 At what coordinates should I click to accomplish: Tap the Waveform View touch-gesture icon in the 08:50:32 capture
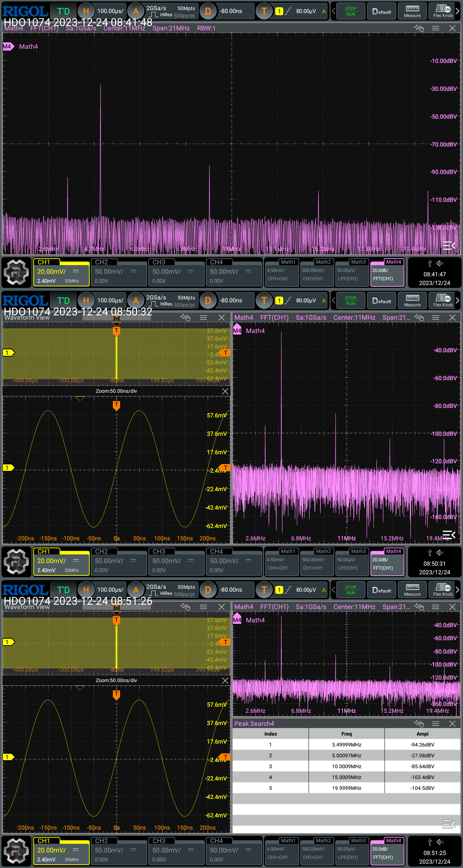click(185, 318)
